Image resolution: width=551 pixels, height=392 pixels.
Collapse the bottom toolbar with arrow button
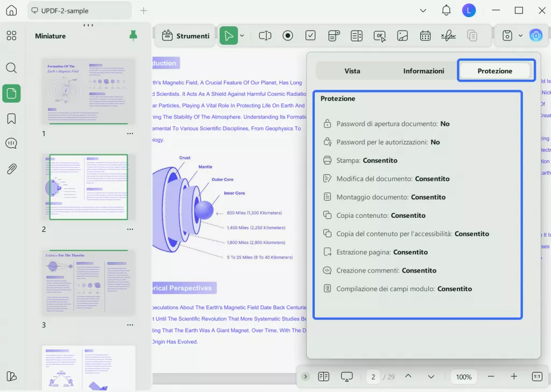306,376
